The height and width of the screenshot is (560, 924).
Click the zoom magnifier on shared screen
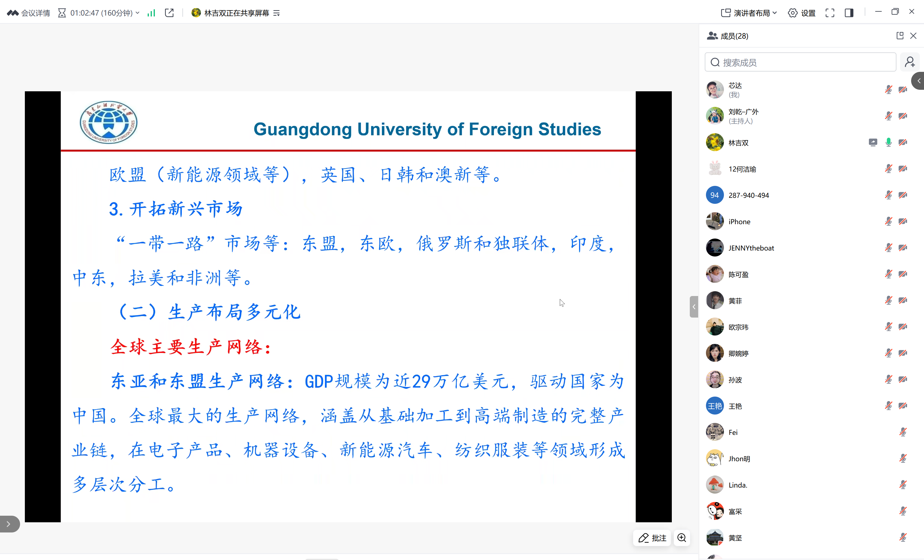point(682,538)
